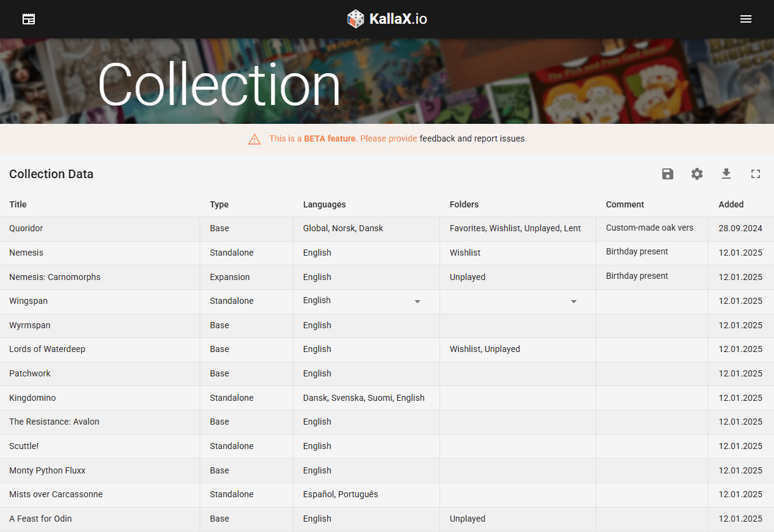
Task: Save collection data with floppy disk icon
Action: pyautogui.click(x=668, y=174)
